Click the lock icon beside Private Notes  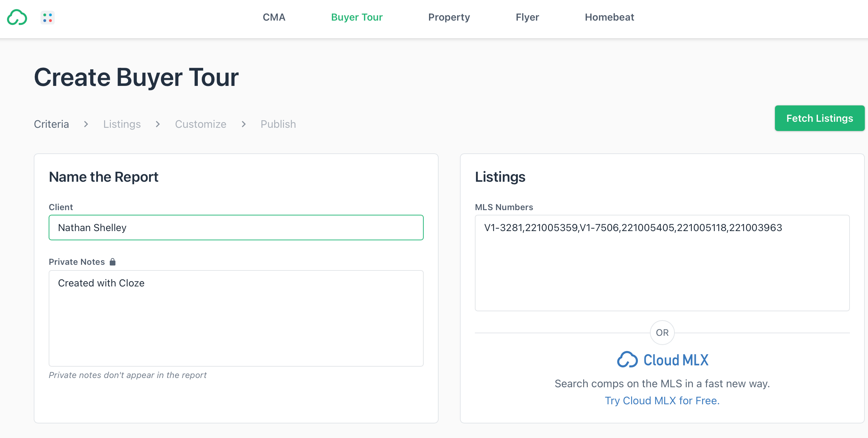coord(113,262)
